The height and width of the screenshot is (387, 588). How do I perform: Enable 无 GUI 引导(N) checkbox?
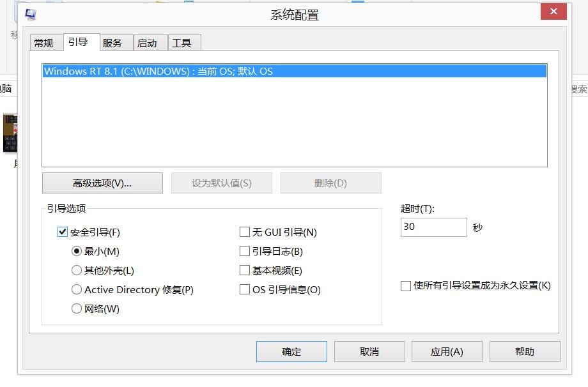pos(245,232)
